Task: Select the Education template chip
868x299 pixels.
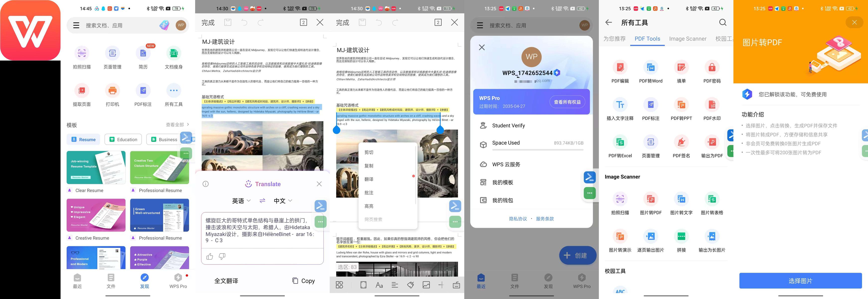Action: 123,139
